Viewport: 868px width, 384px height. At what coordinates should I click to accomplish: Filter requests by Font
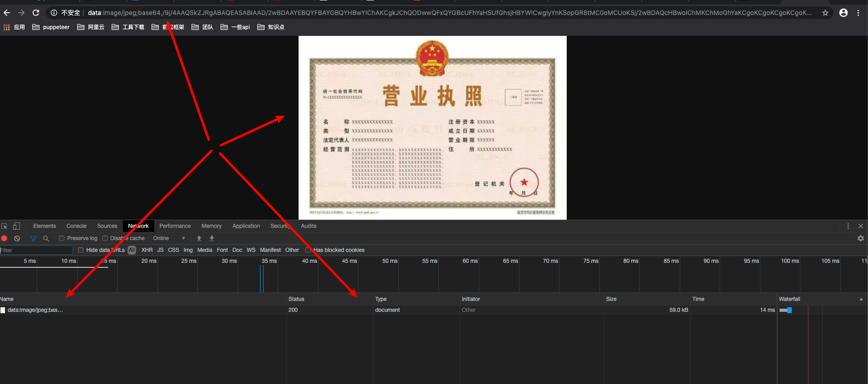coord(222,250)
